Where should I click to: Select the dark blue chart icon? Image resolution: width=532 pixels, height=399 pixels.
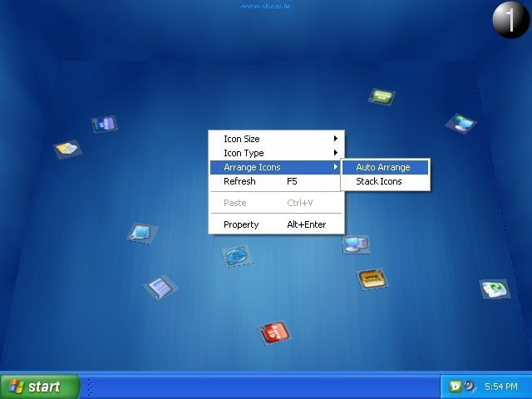pos(104,124)
